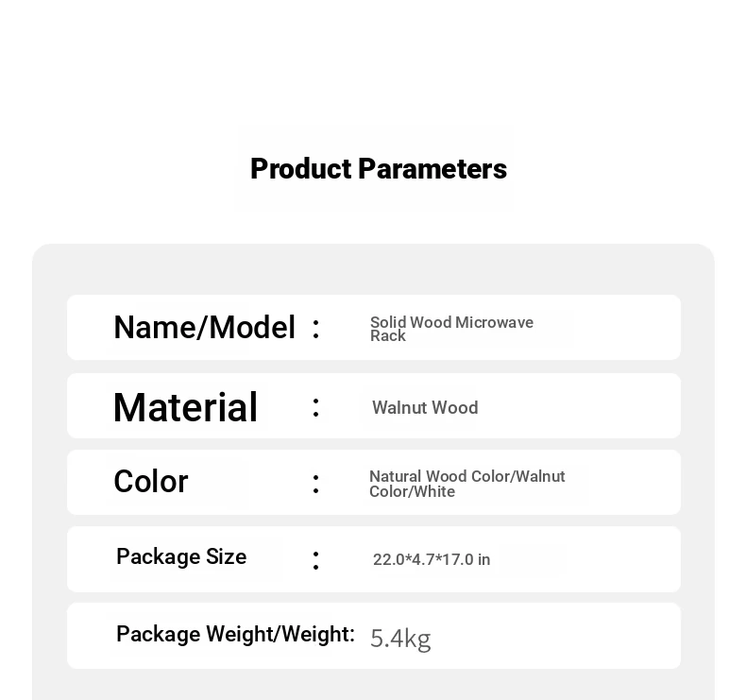Click the Natural Wood Color/Walnut Color/White text

point(466,484)
